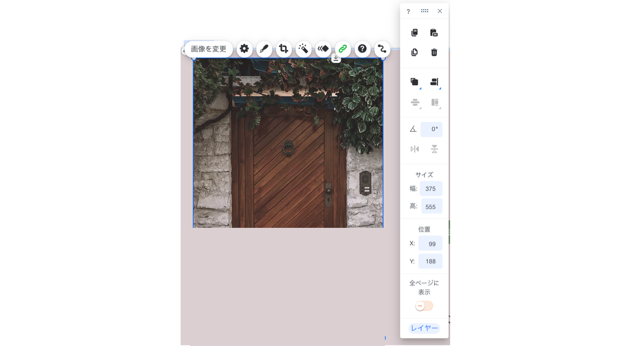
Task: Select the wooden door image
Action: point(288,143)
